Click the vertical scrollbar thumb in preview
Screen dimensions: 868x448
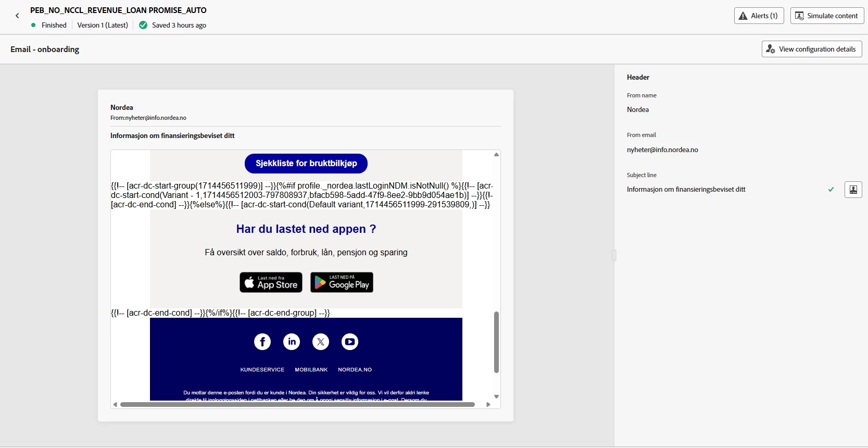click(x=496, y=342)
